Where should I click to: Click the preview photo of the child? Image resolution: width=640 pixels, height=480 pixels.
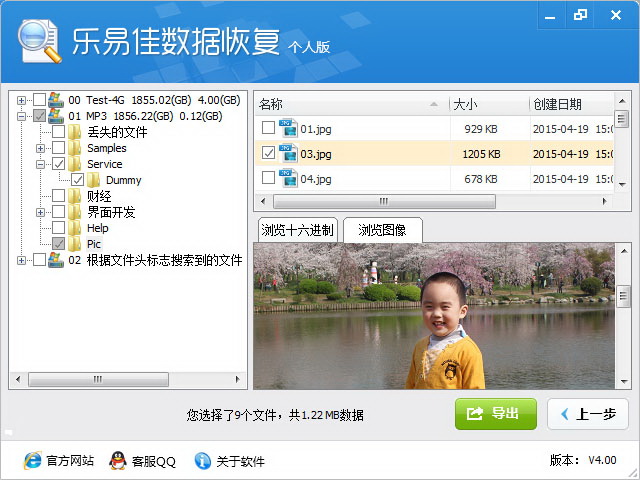[434, 316]
